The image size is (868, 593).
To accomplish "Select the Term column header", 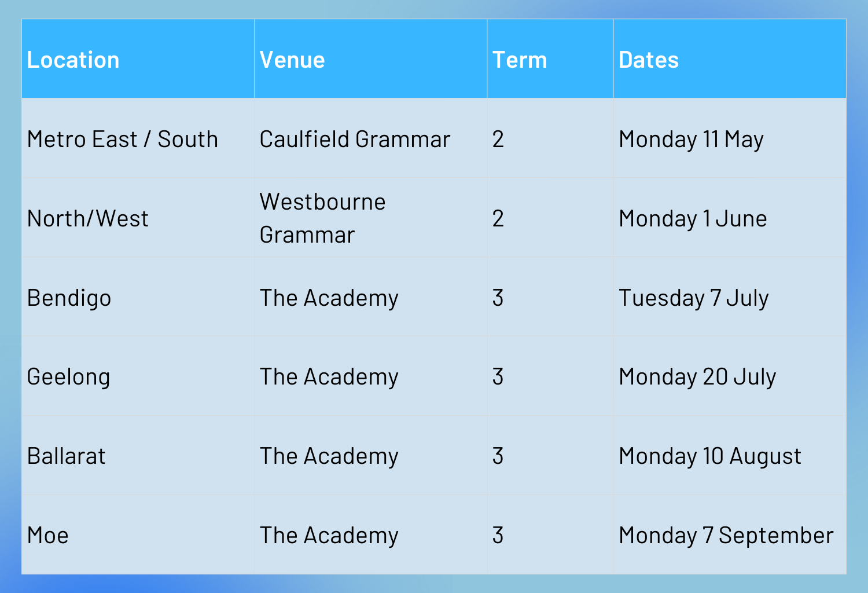I will pos(520,60).
